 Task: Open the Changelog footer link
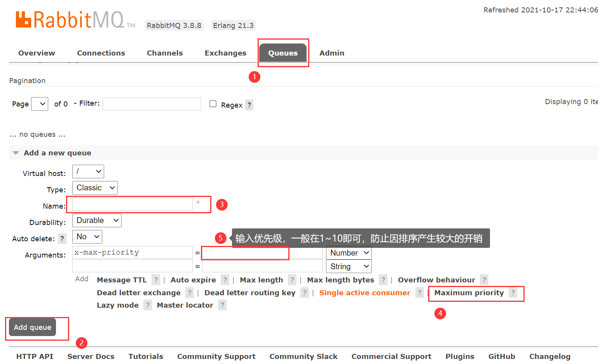550,356
